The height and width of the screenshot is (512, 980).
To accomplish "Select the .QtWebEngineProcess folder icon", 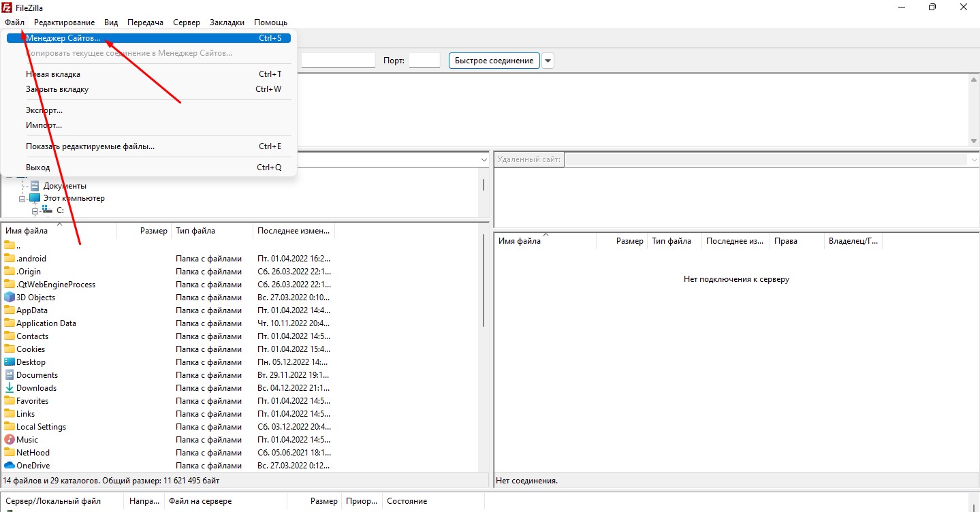I will [x=10, y=285].
